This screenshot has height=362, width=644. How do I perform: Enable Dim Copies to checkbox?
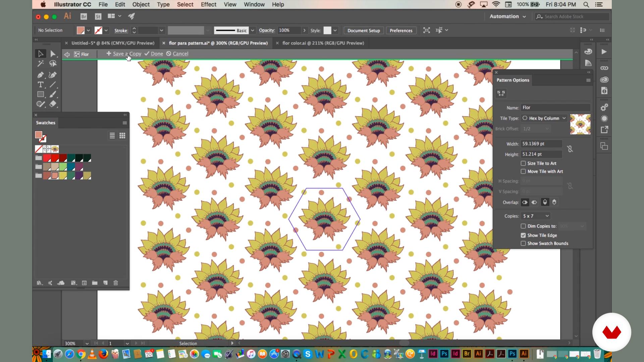(523, 226)
